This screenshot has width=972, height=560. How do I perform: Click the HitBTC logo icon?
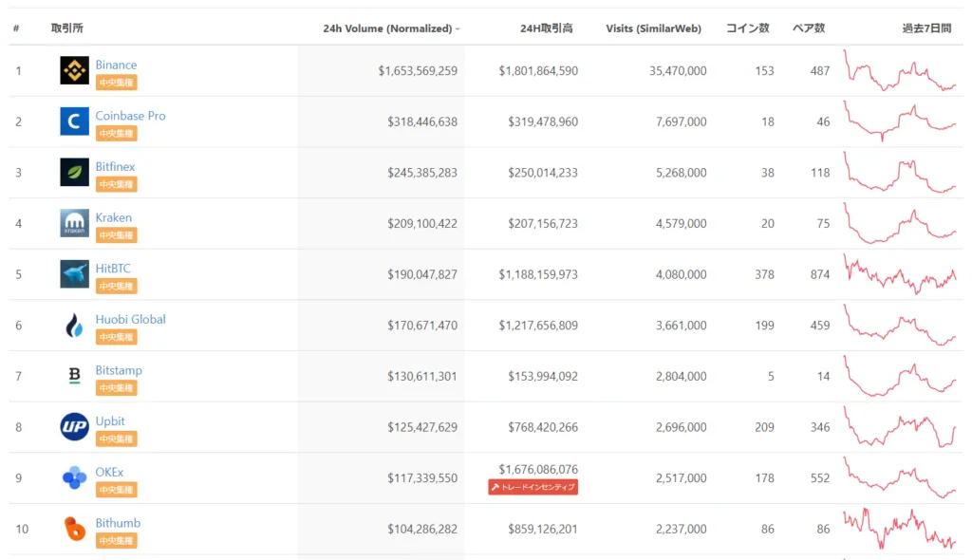74,274
